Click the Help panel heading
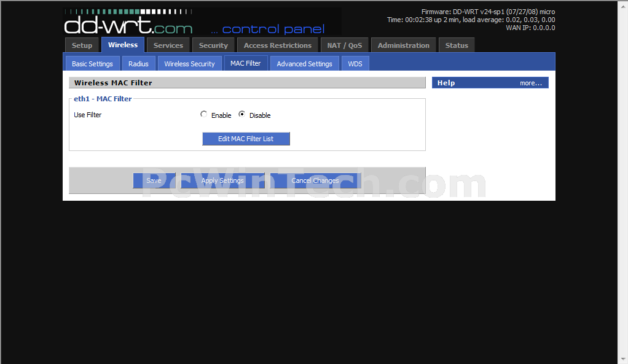The image size is (628, 364). pos(446,83)
